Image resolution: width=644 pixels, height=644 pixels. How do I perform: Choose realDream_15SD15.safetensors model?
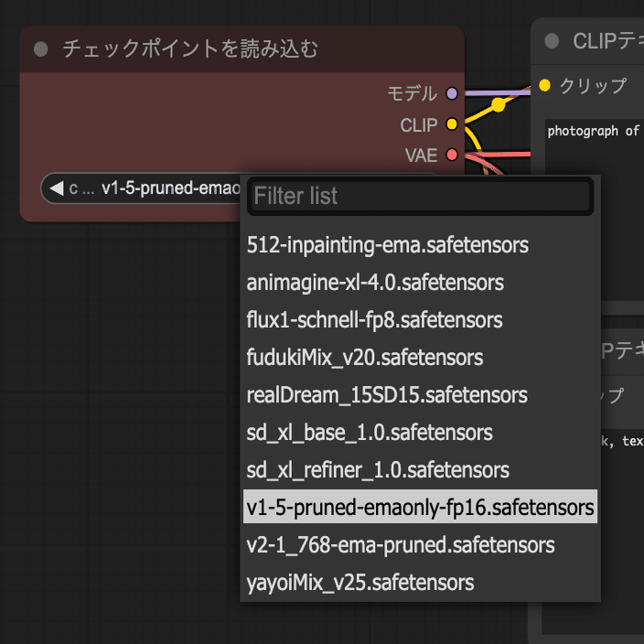420,395
